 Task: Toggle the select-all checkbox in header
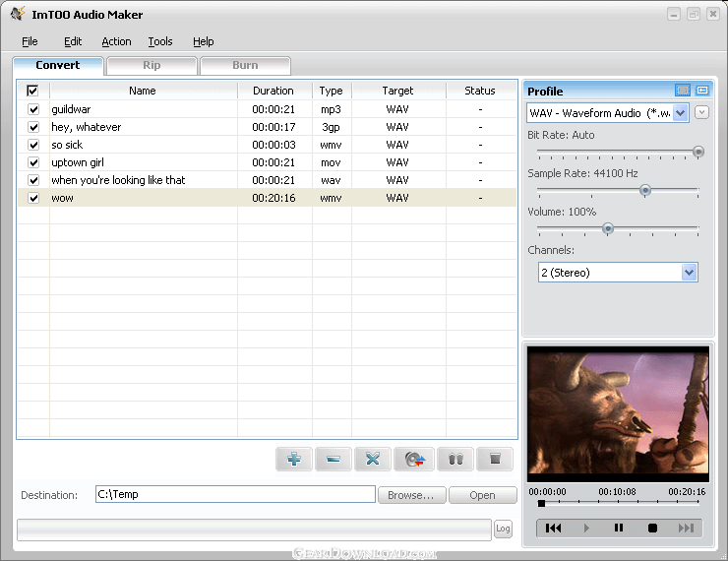(x=32, y=91)
